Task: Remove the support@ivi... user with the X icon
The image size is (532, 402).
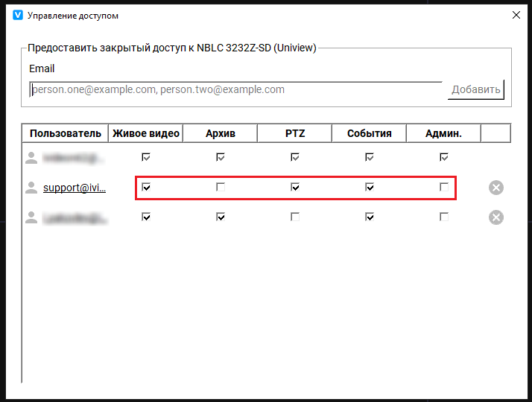Action: pos(496,188)
